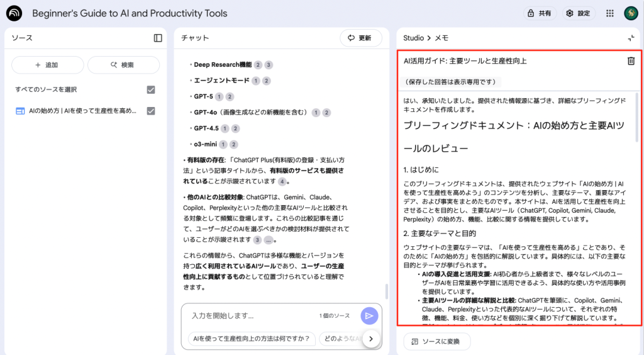The height and width of the screenshot is (355, 644).
Task: Delete the memo with trash icon
Action: click(x=631, y=61)
